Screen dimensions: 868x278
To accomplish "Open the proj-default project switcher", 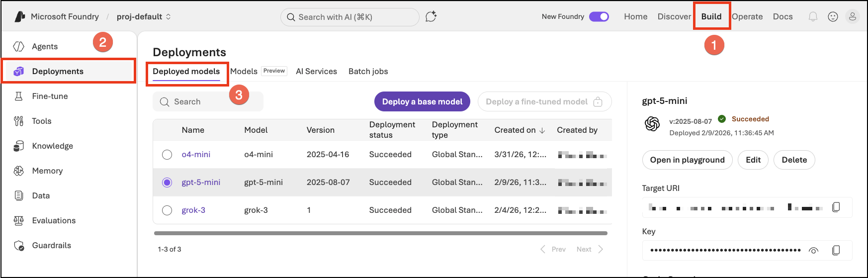I will tap(144, 16).
